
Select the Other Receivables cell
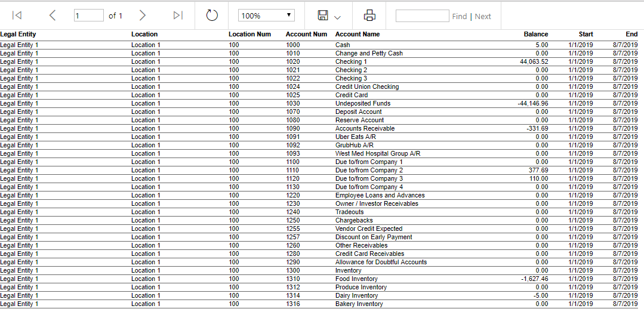tap(362, 245)
